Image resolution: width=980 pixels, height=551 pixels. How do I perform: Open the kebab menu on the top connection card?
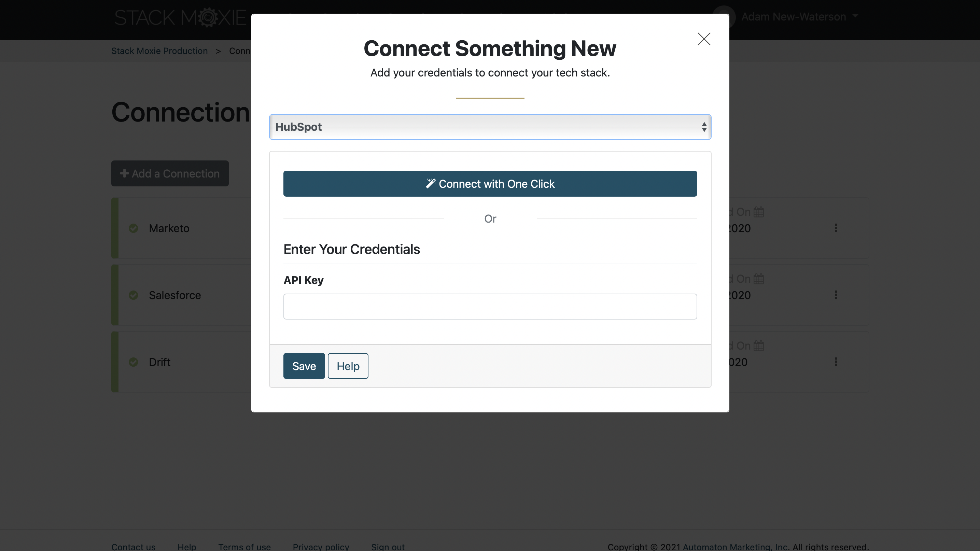[x=836, y=228]
